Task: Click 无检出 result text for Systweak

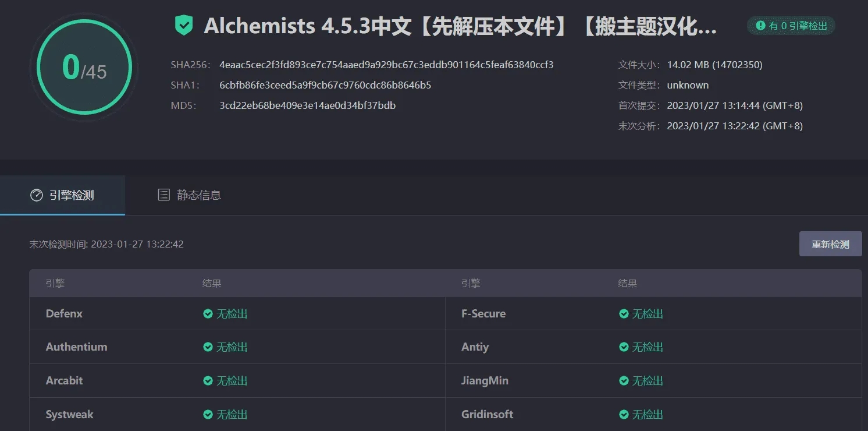Action: (x=232, y=415)
